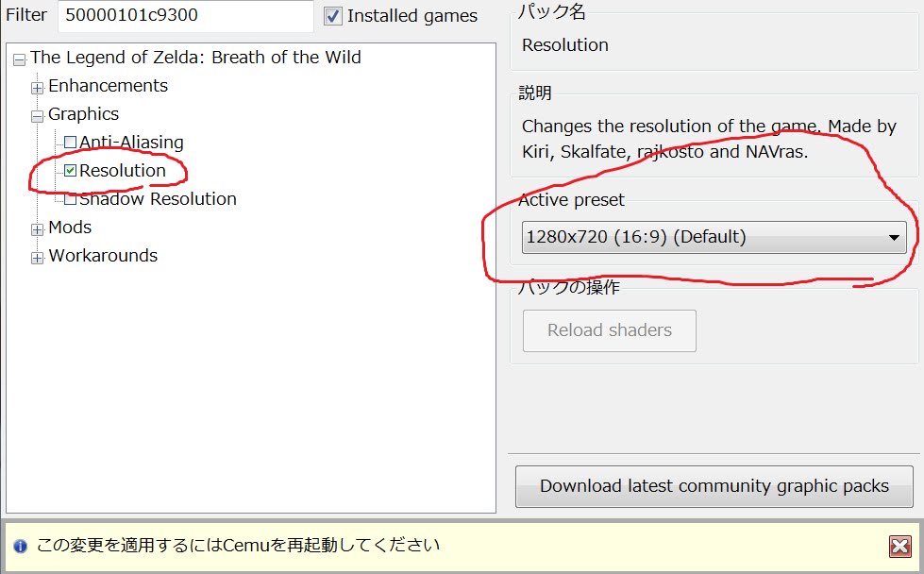The height and width of the screenshot is (574, 924).
Task: Toggle the Installed games checkbox
Action: [x=333, y=16]
